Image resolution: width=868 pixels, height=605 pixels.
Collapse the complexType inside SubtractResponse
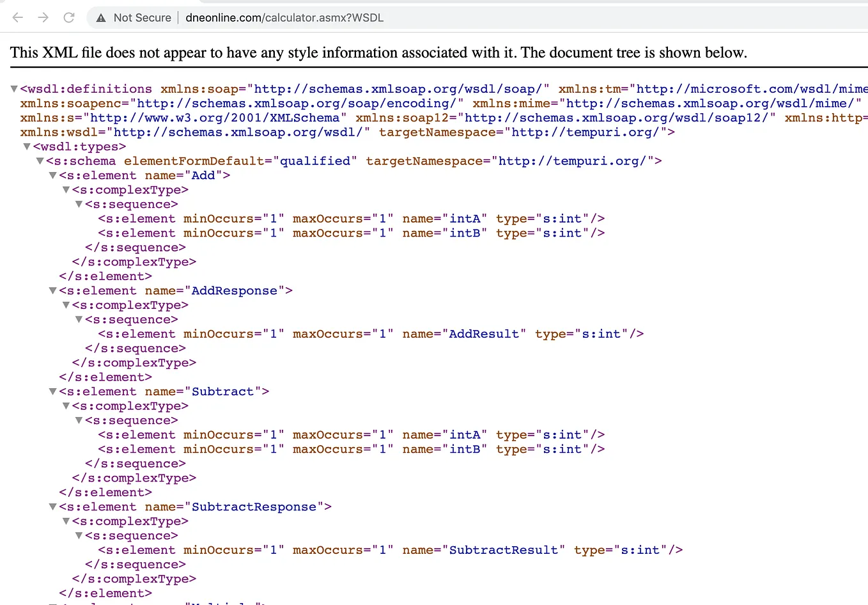(65, 521)
